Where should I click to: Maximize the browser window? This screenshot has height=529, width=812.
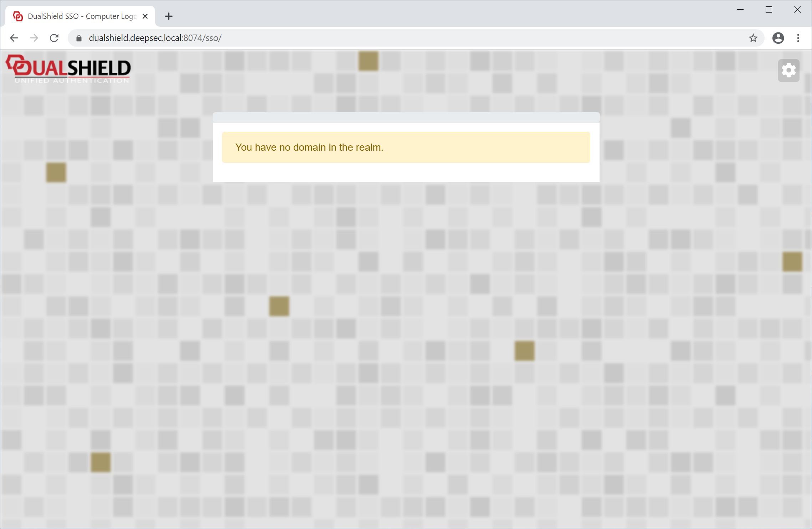769,10
